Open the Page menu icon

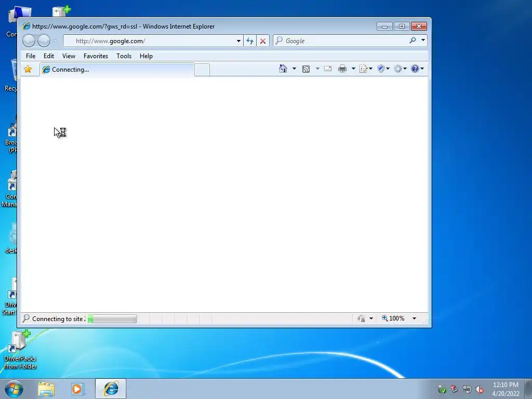[x=366, y=69]
